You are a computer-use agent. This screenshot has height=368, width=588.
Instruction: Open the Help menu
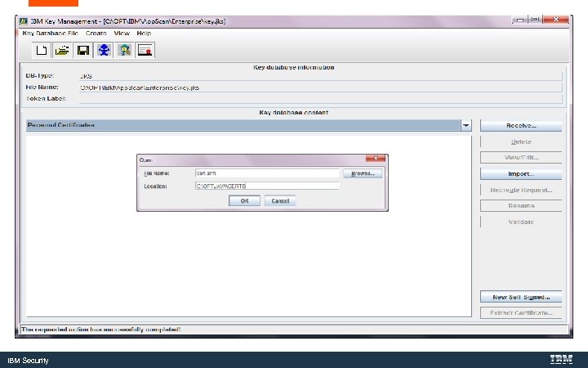[x=144, y=33]
